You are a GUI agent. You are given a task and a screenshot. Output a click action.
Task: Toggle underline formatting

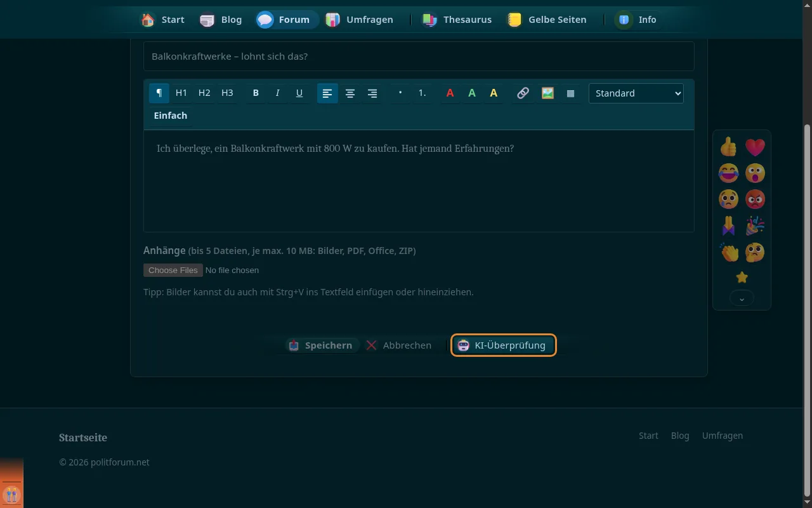(x=299, y=93)
